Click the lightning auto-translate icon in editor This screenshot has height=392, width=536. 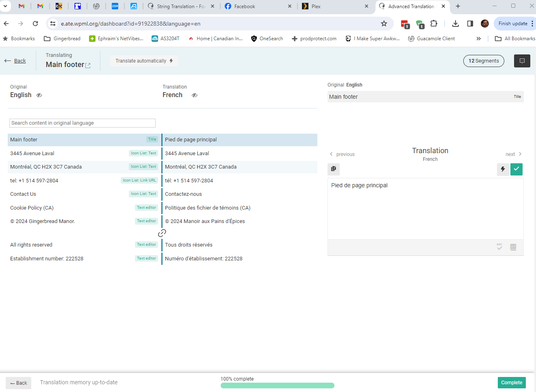pyautogui.click(x=503, y=169)
